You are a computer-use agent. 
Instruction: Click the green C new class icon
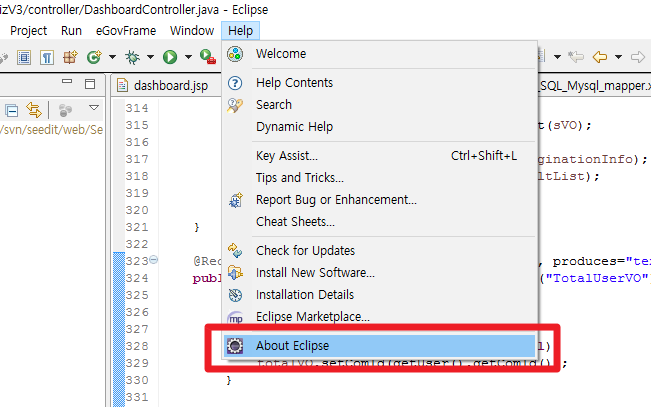click(94, 57)
